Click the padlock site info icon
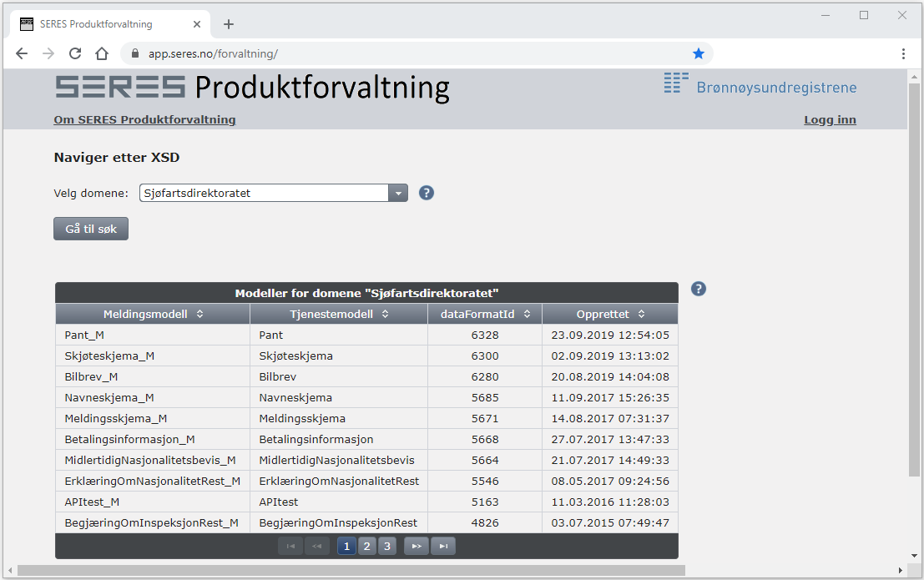 (135, 53)
